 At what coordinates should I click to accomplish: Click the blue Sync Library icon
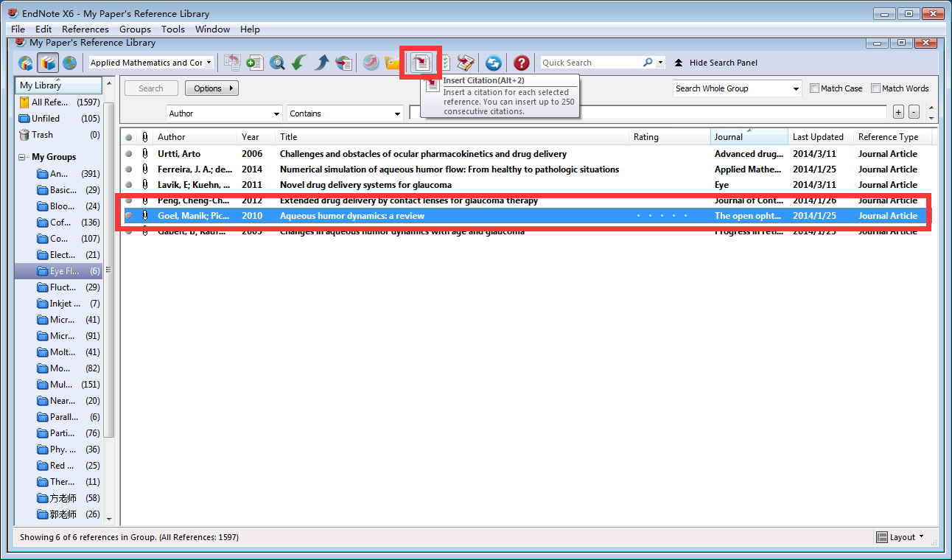493,63
